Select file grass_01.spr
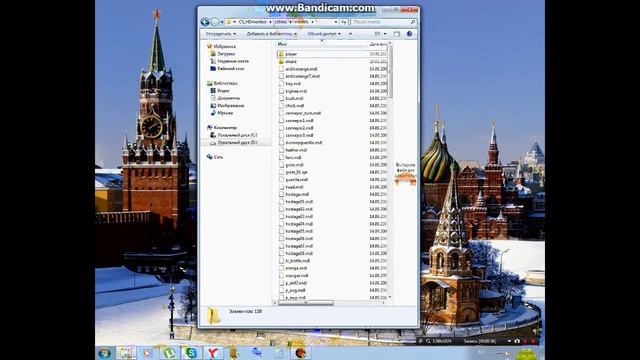Image resolution: width=640 pixels, height=360 pixels. 296,172
